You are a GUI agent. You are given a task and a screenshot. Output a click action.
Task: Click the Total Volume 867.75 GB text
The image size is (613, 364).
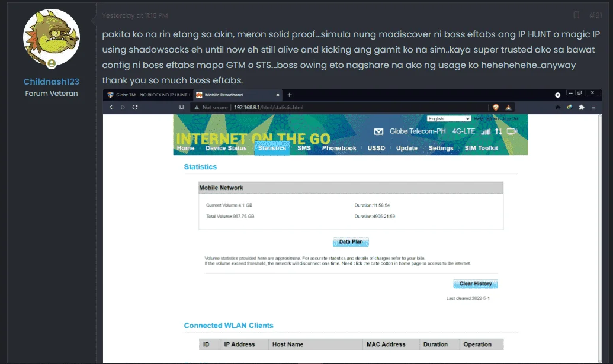(x=230, y=217)
